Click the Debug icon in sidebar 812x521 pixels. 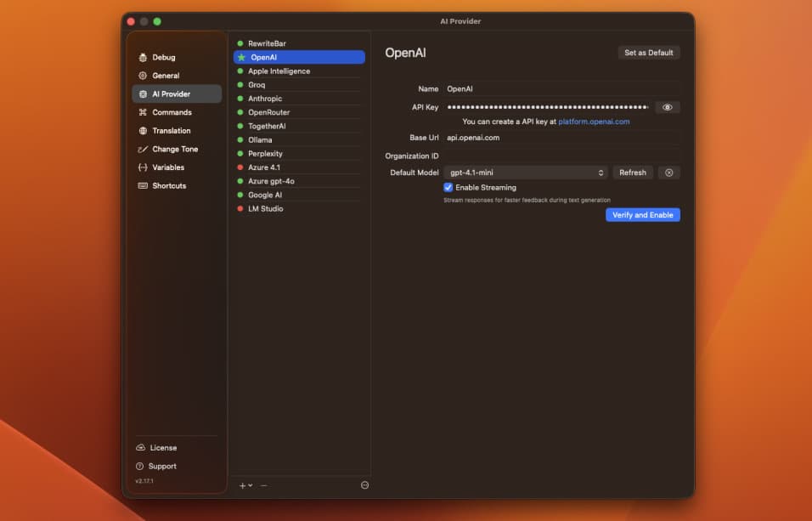click(143, 58)
